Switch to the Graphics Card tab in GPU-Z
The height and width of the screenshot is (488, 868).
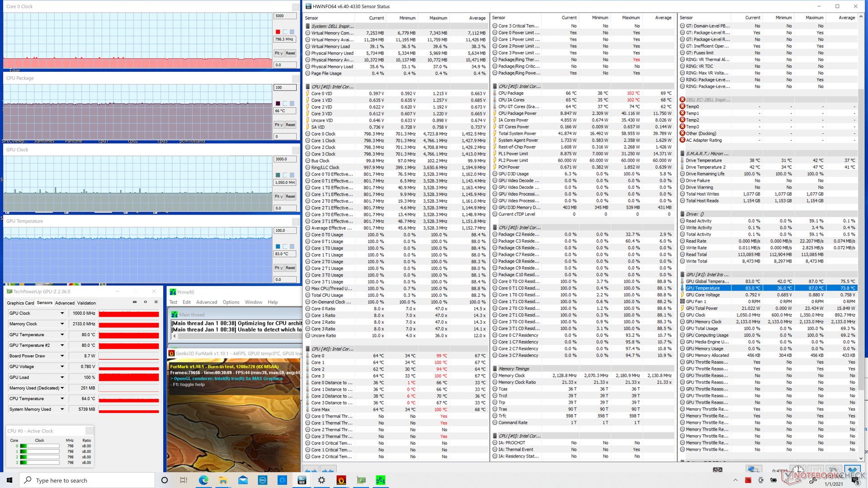(x=20, y=303)
